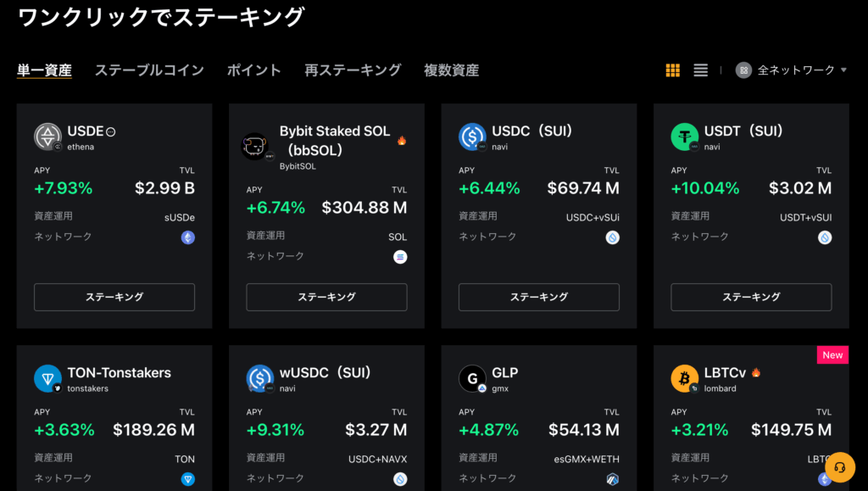Click the GLP gmx icon
Viewport: 868px width, 491px height.
pos(472,378)
